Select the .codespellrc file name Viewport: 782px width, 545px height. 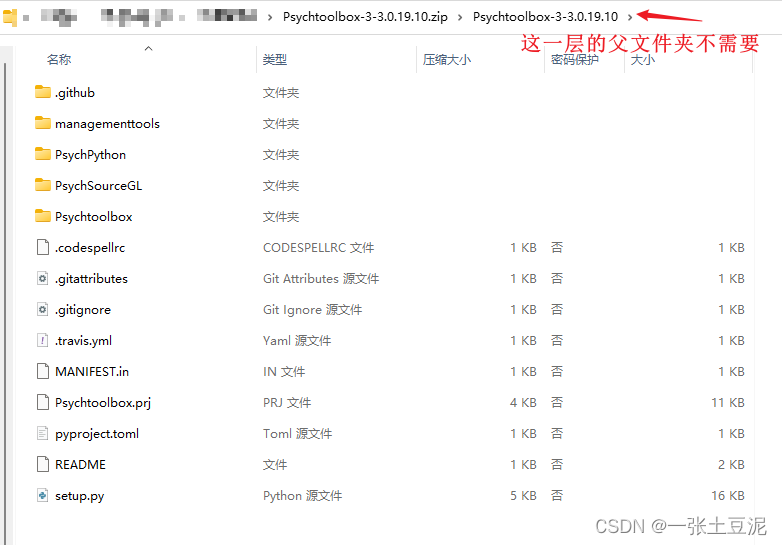90,248
